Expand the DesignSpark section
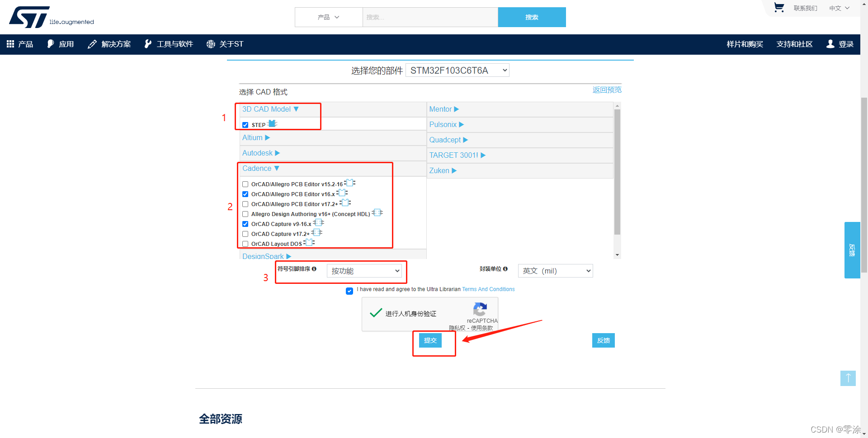The width and height of the screenshot is (868, 438). tap(267, 256)
